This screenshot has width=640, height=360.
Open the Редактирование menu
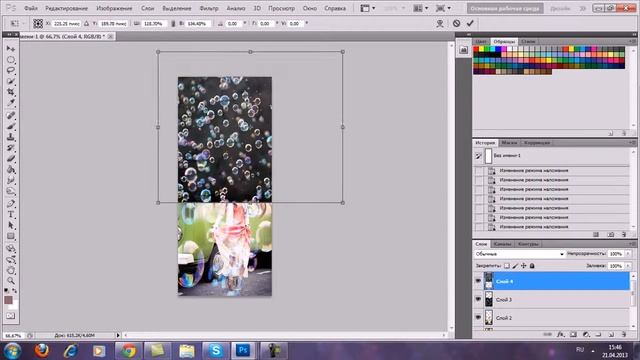(x=67, y=8)
